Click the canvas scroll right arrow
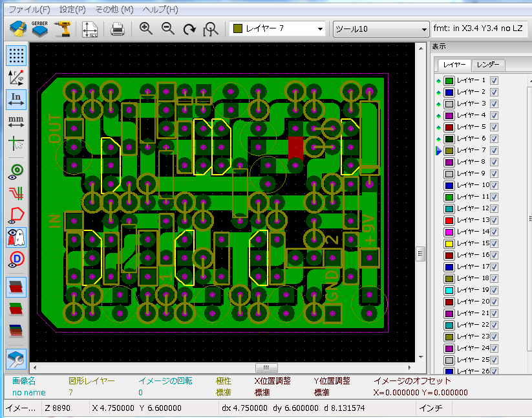This screenshot has height=418, width=532. tap(410, 368)
